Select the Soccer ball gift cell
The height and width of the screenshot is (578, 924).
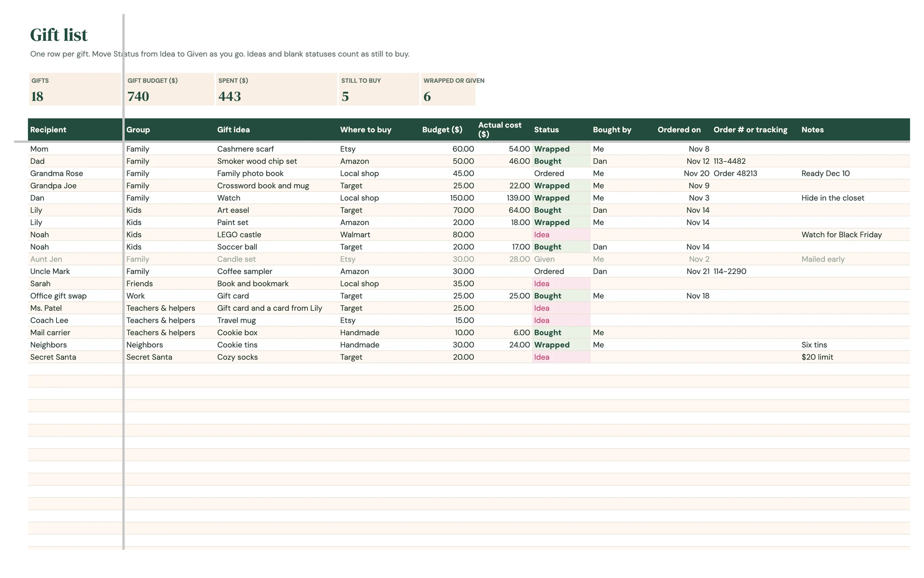click(x=237, y=247)
